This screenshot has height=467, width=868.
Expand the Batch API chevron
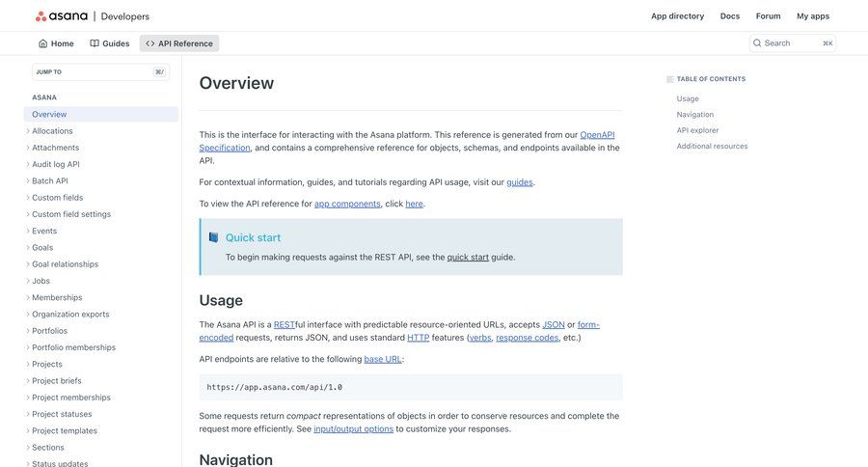click(28, 180)
